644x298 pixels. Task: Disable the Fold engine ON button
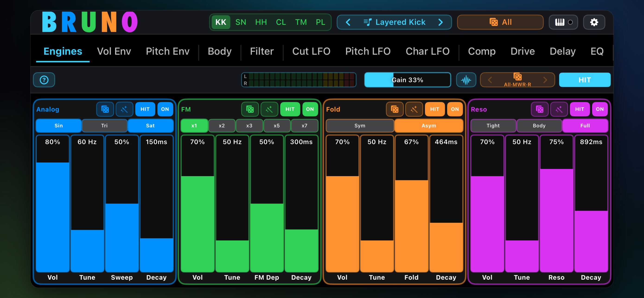(x=455, y=109)
